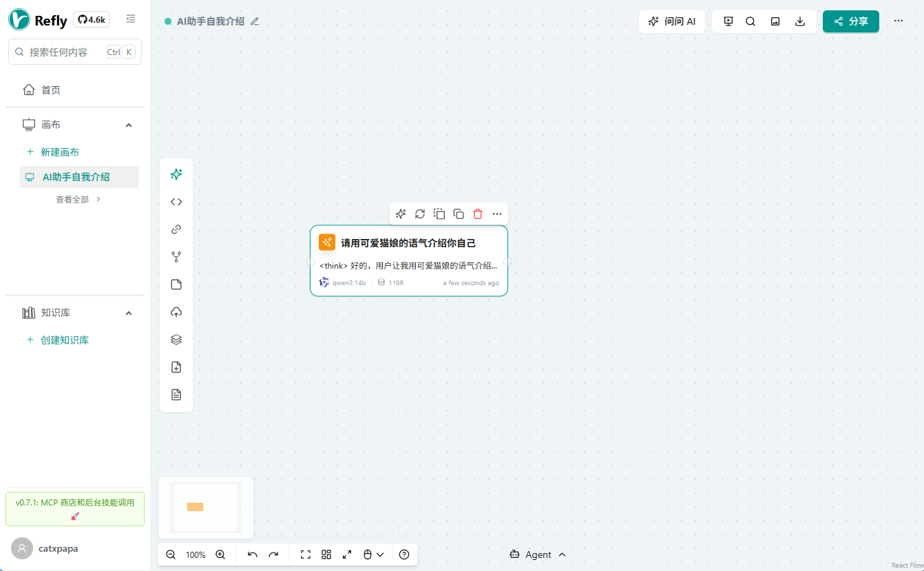Collapse the left sidebar
924x571 pixels.
pyautogui.click(x=131, y=19)
